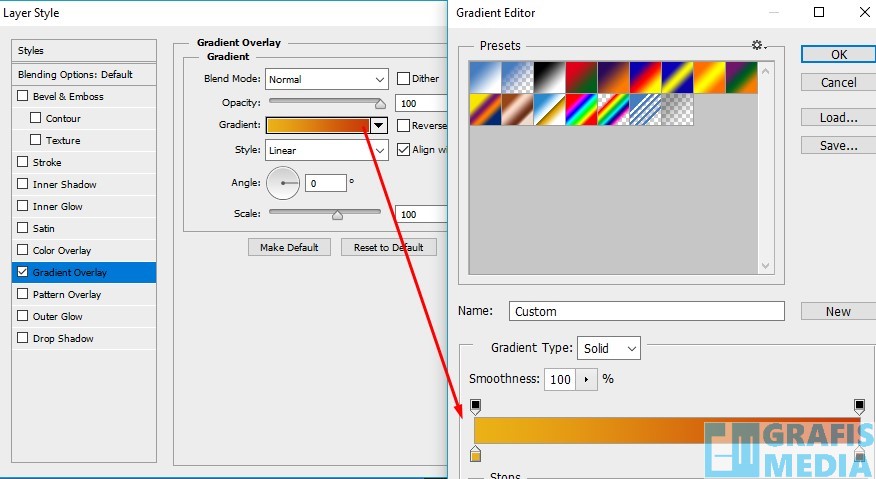
Task: Enable the Satin checkbox
Action: (22, 227)
